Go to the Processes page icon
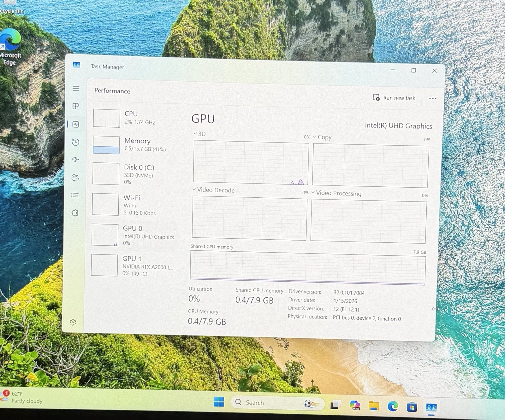505x420 pixels. click(x=76, y=106)
